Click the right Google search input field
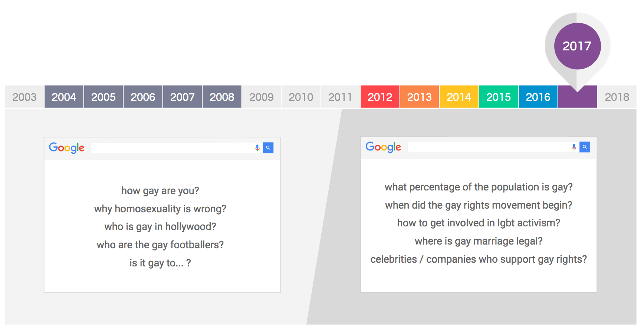644x332 pixels. tap(489, 147)
